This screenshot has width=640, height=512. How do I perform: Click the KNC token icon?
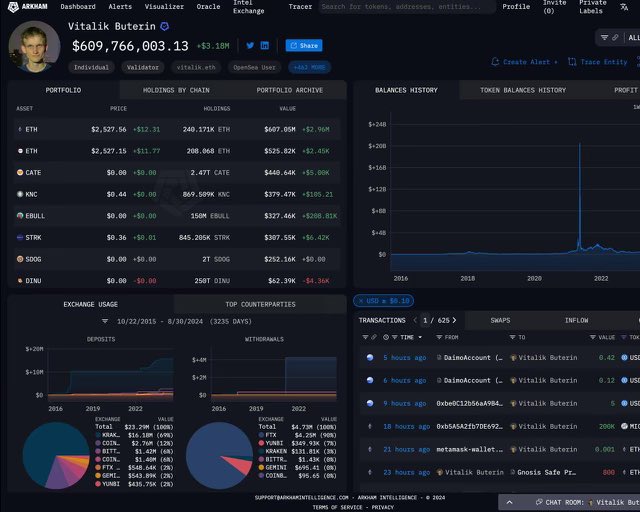(x=20, y=194)
